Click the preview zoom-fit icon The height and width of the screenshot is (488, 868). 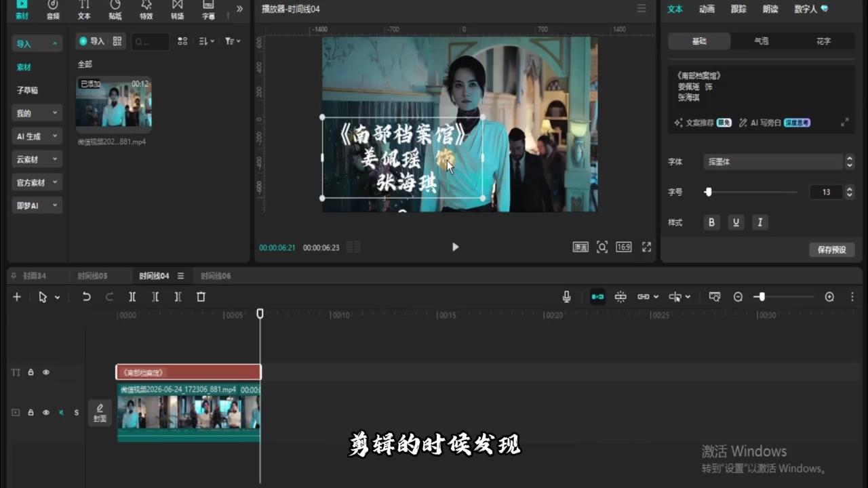pos(602,247)
